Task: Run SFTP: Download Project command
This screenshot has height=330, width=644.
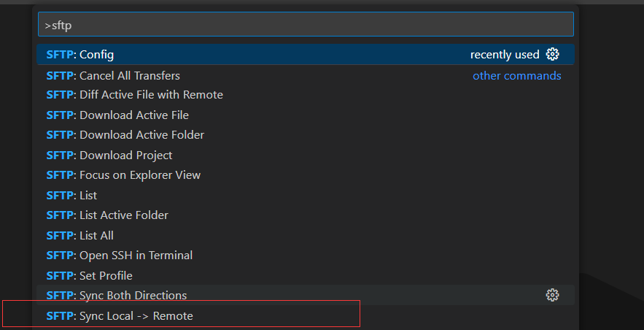Action: (x=306, y=156)
